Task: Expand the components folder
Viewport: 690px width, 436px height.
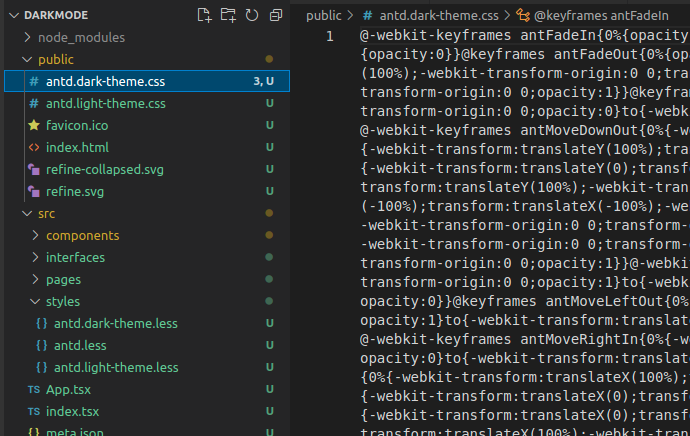Action: 35,235
